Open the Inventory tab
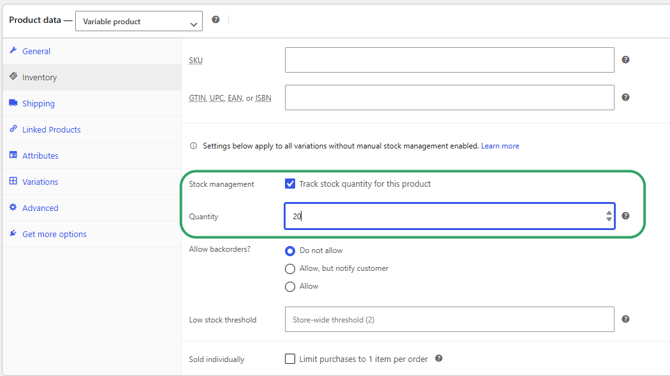The height and width of the screenshot is (376, 670). click(92, 77)
